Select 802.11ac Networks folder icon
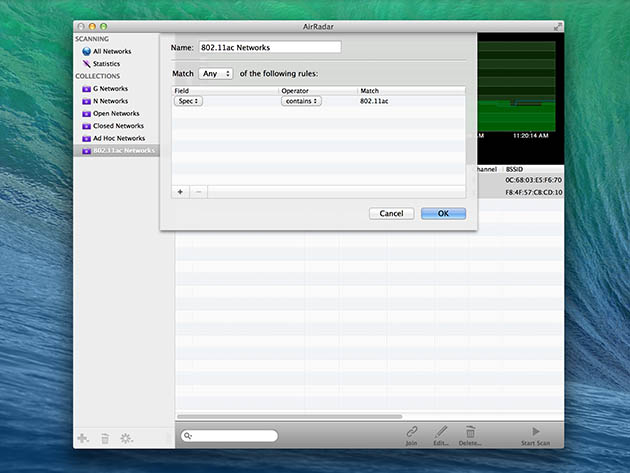630x473 pixels. 86,151
